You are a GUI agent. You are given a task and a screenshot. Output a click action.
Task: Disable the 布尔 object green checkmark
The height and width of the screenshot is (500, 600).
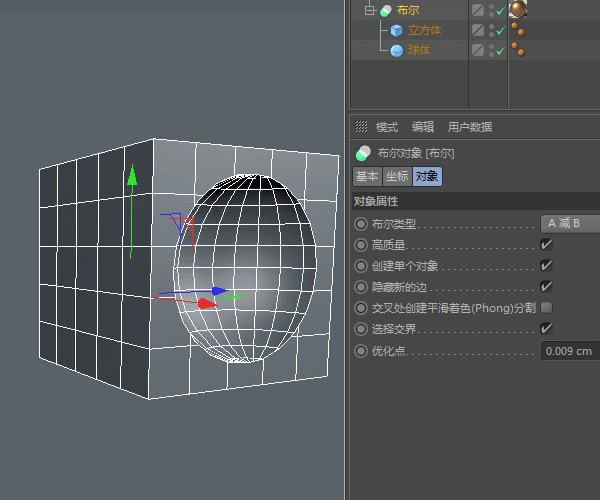pos(501,11)
